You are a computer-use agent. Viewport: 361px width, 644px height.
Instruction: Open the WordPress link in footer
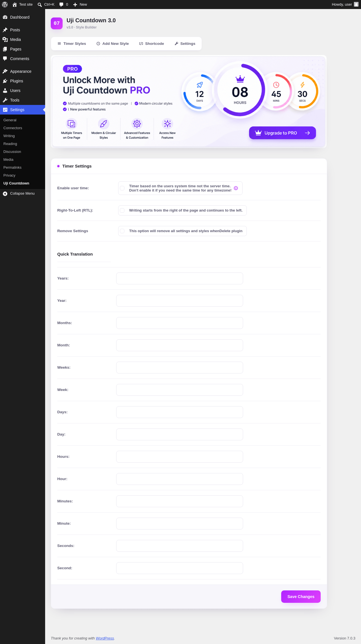point(105,638)
